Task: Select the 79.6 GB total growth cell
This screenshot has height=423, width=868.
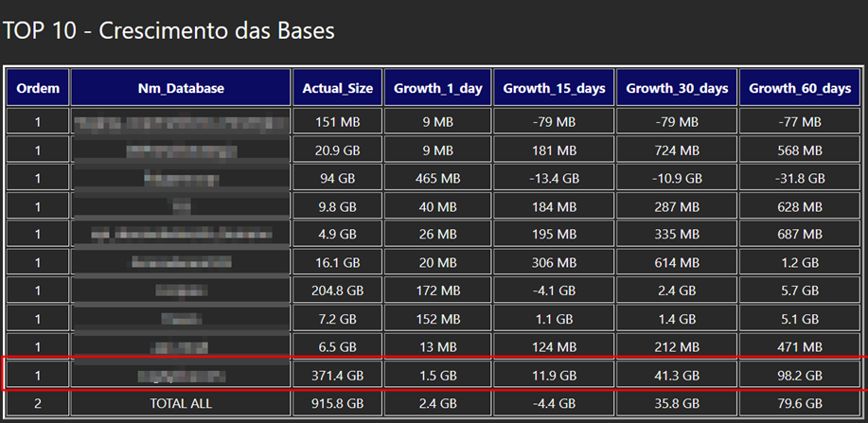Action: [800, 403]
